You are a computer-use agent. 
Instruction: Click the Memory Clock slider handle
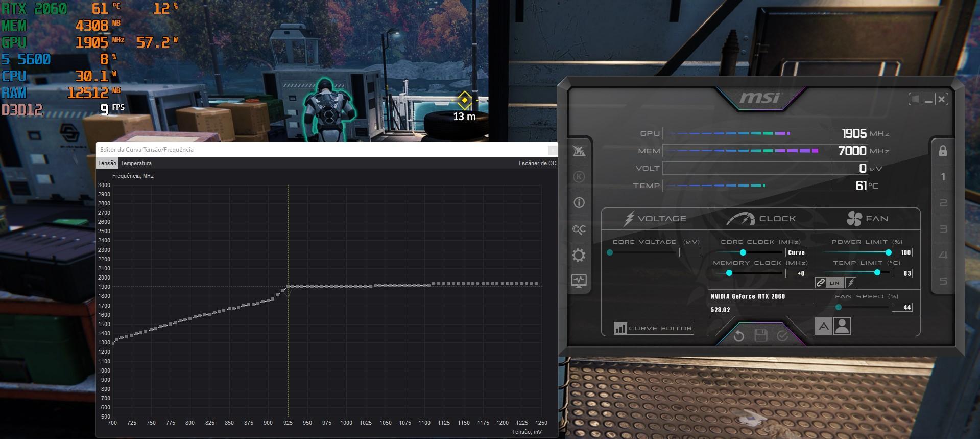[729, 273]
